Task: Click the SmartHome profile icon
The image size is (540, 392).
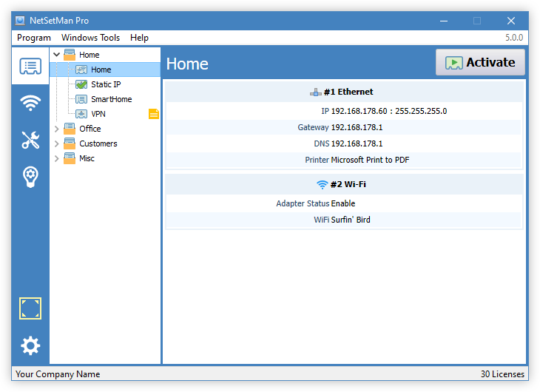Action: pyautogui.click(x=81, y=99)
